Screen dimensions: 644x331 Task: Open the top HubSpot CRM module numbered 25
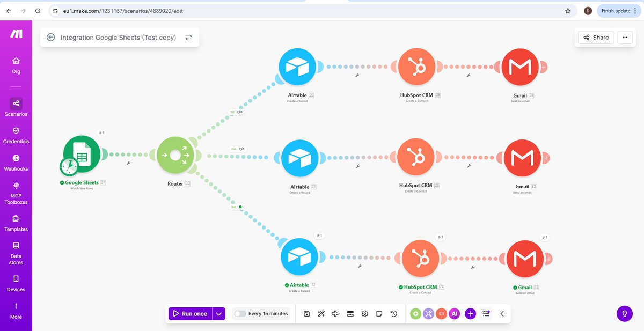(416, 67)
